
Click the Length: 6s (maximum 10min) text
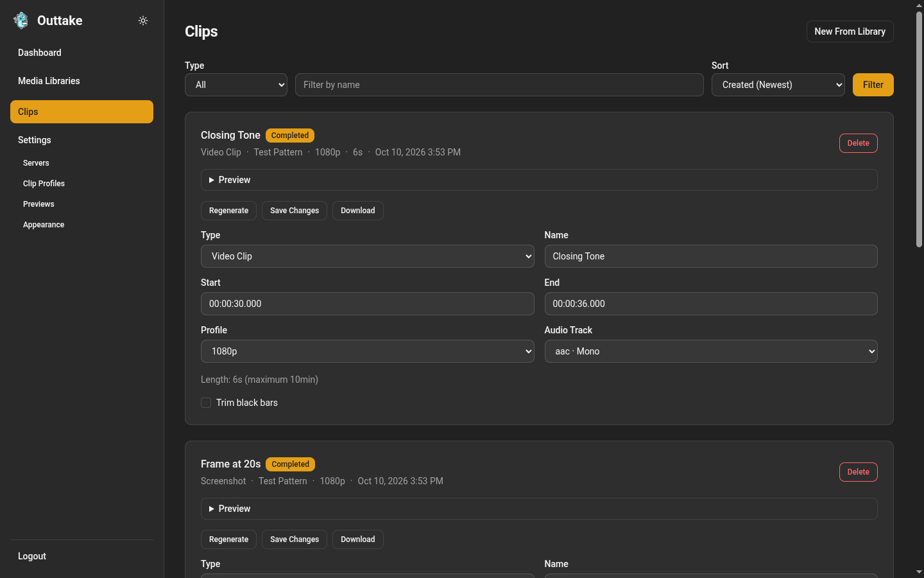coord(259,380)
